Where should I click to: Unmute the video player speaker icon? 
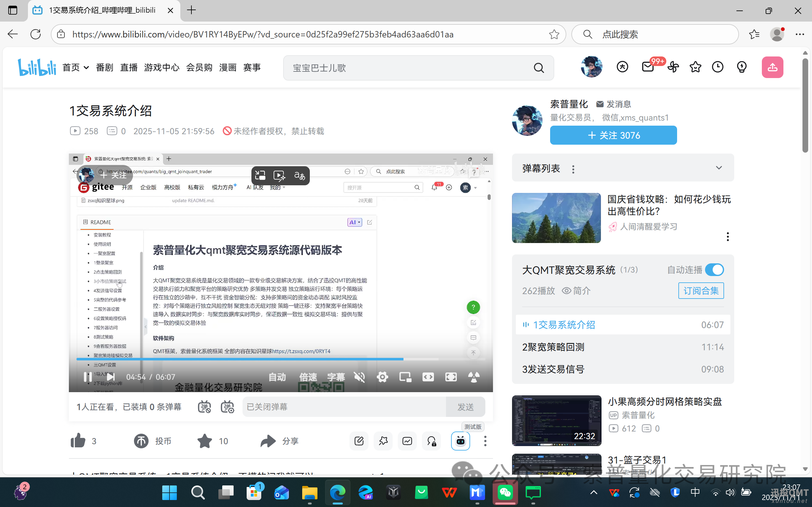coord(359,377)
